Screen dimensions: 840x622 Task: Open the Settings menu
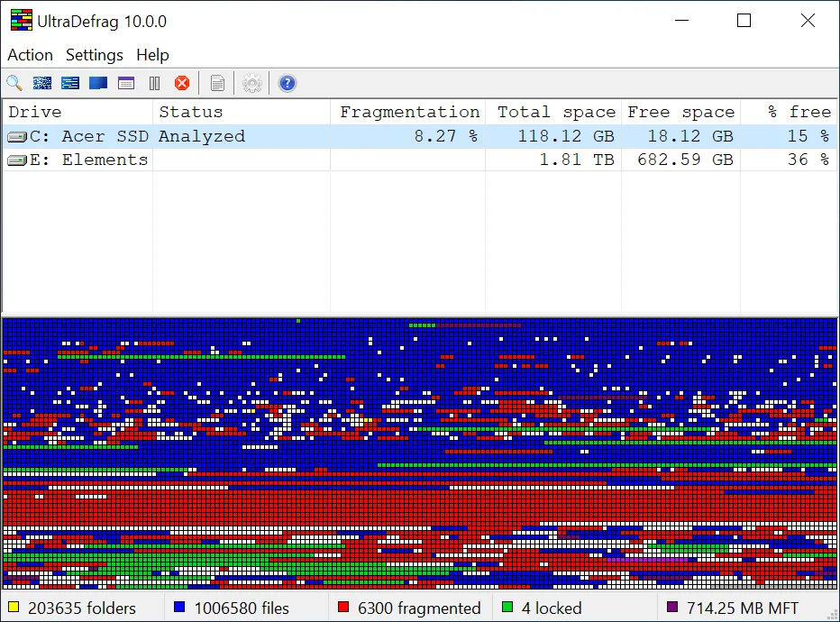pos(94,55)
